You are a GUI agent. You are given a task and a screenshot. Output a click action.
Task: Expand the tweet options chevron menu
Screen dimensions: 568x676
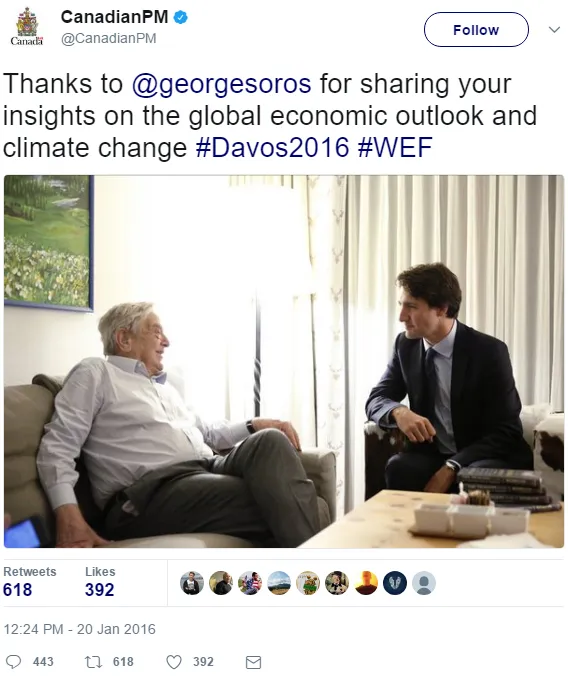tap(554, 29)
